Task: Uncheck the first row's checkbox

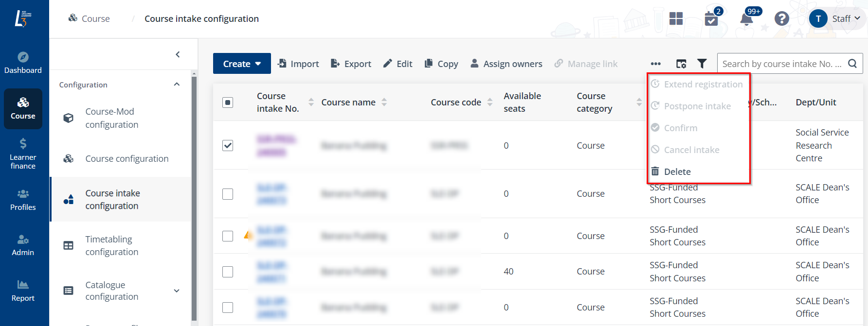Action: point(228,145)
